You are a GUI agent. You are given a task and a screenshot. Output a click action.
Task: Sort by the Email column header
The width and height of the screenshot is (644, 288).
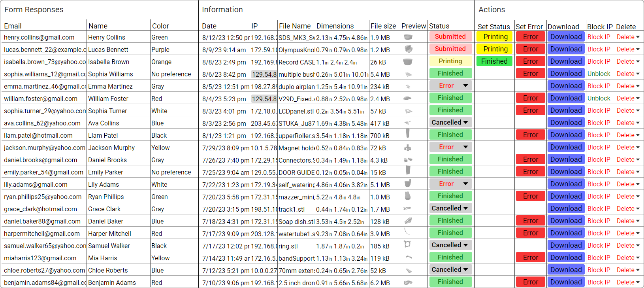click(13, 26)
